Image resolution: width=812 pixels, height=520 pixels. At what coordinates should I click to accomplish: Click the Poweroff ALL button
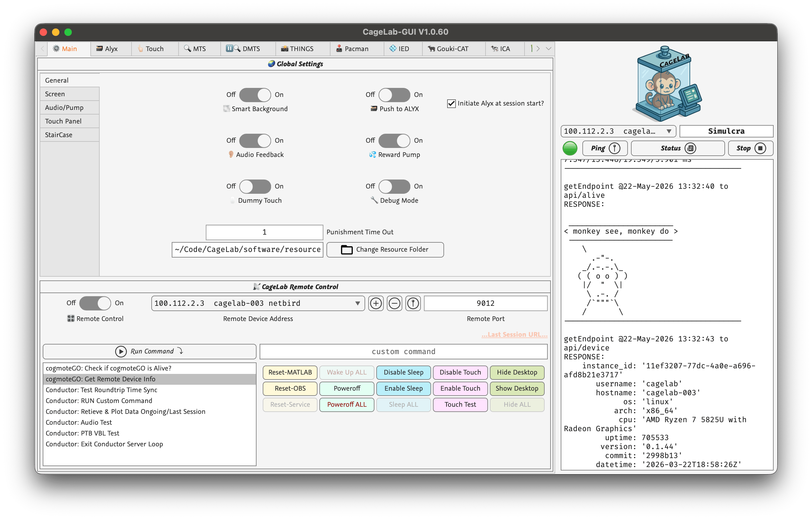(x=347, y=405)
